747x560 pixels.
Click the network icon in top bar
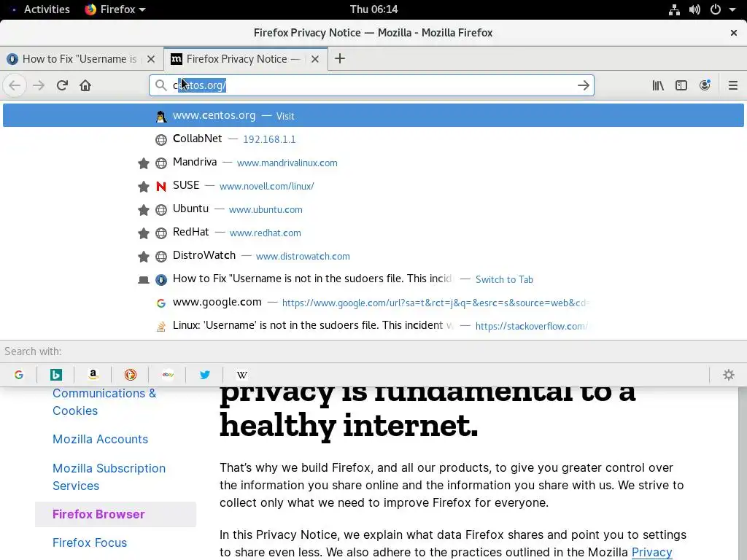[674, 9]
